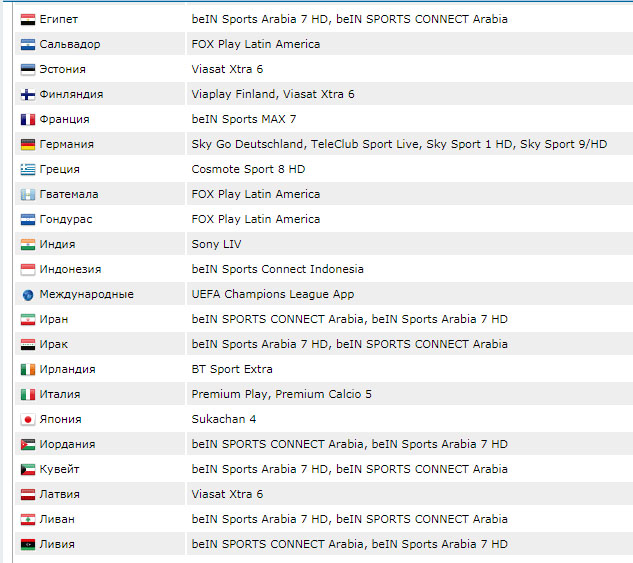Click the Ливан country label
The image size is (633, 563).
[x=57, y=520]
